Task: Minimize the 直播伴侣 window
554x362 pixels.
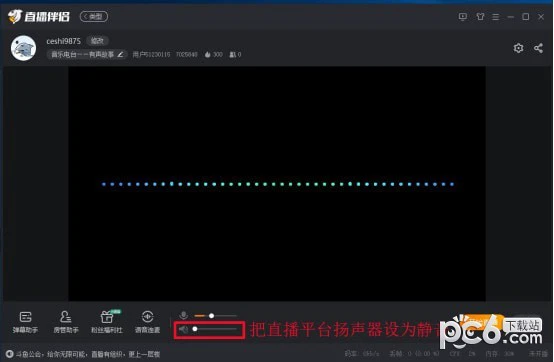Action: pyautogui.click(x=511, y=17)
